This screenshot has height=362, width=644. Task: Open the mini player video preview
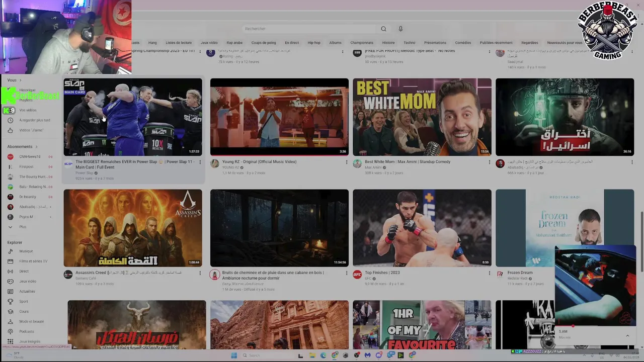[x=595, y=286]
